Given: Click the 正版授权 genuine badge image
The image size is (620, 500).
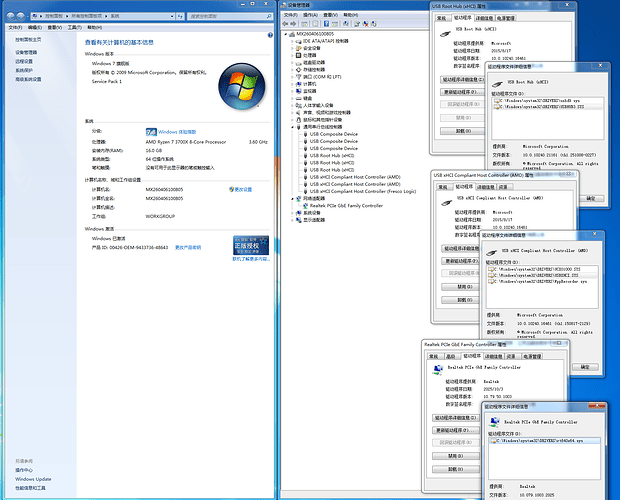Looking at the screenshot, I should click(x=251, y=245).
